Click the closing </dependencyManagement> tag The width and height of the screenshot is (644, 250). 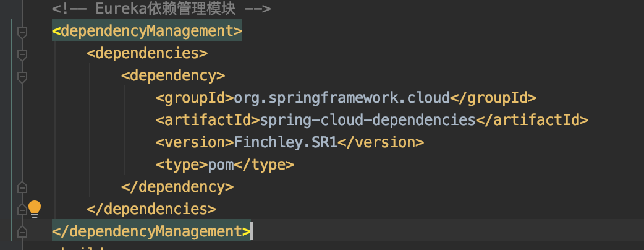[151, 231]
